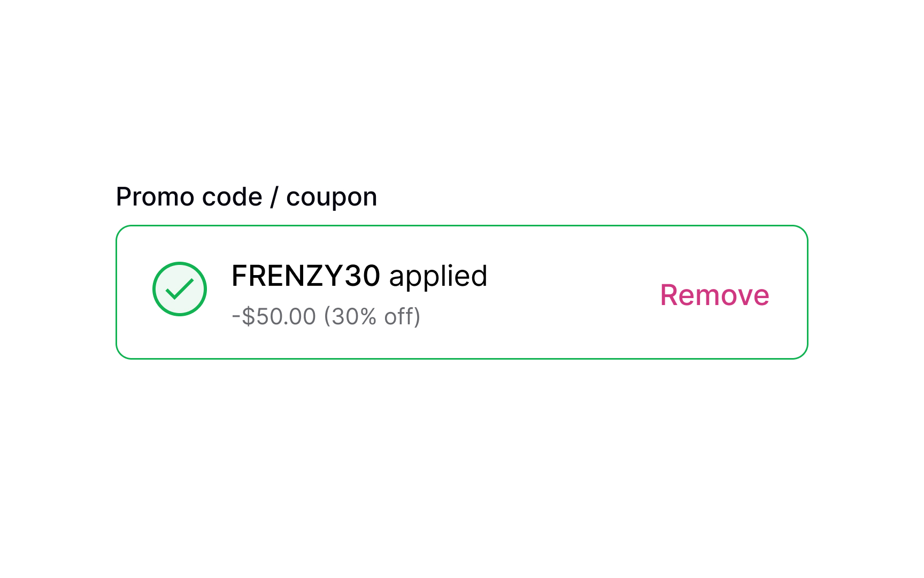Click the Promo code / coupon heading

247,196
